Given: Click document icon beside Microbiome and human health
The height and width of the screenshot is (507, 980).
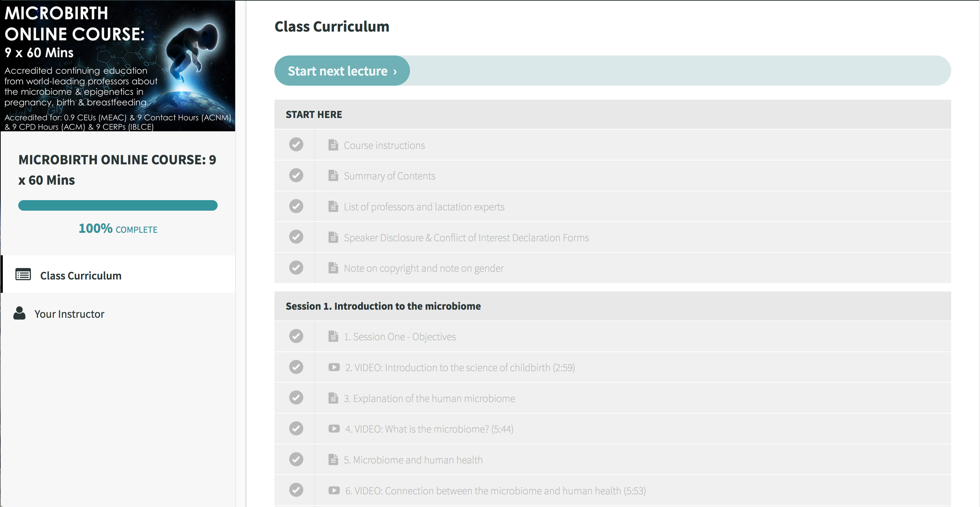Looking at the screenshot, I should click(x=333, y=460).
